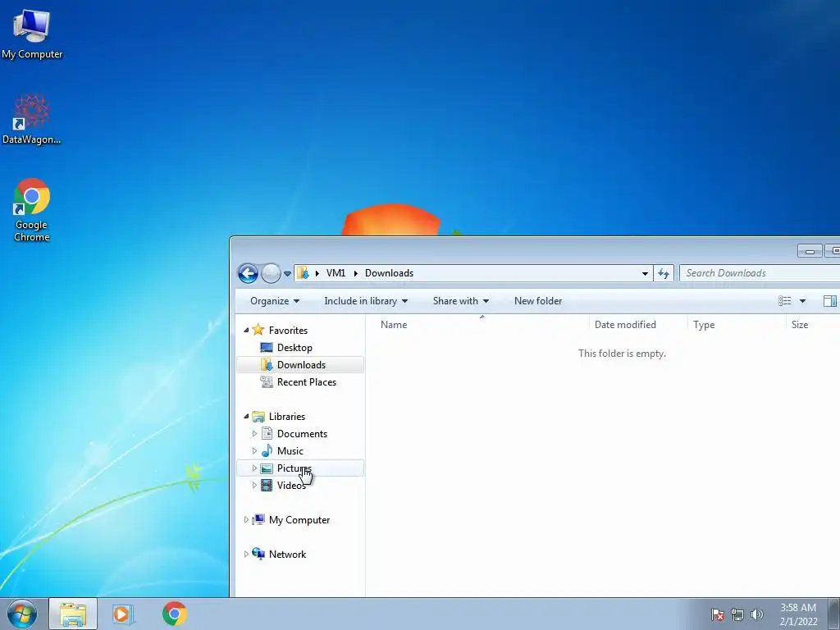Viewport: 840px width, 630px height.
Task: Change your view icon in toolbar
Action: point(785,301)
